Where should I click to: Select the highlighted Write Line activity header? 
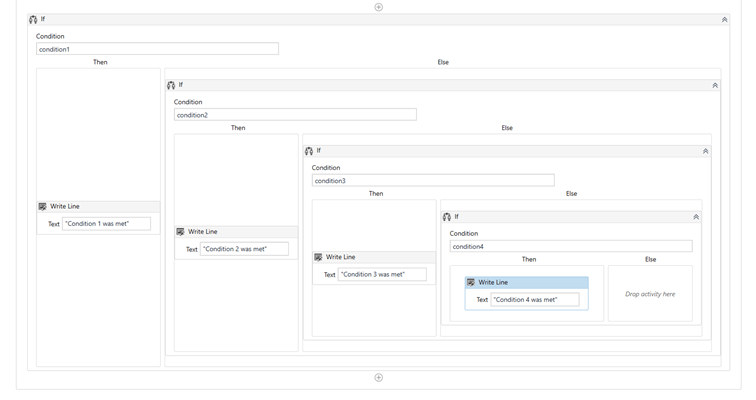point(526,282)
